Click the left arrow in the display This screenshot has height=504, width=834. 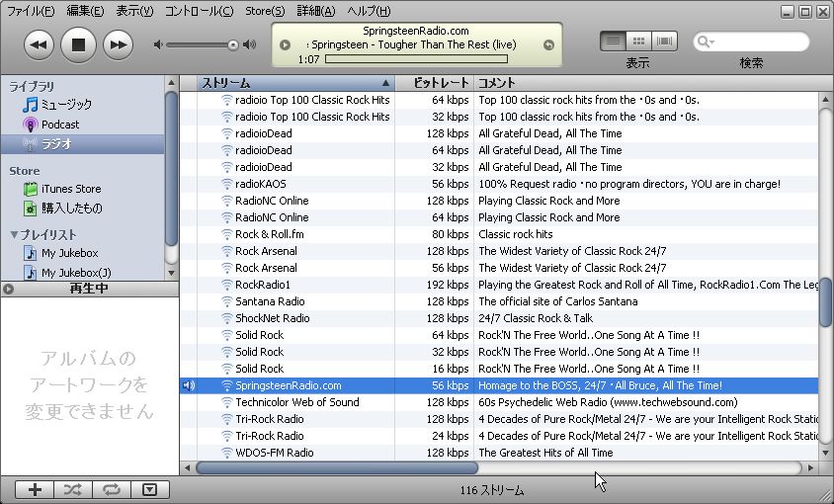286,45
